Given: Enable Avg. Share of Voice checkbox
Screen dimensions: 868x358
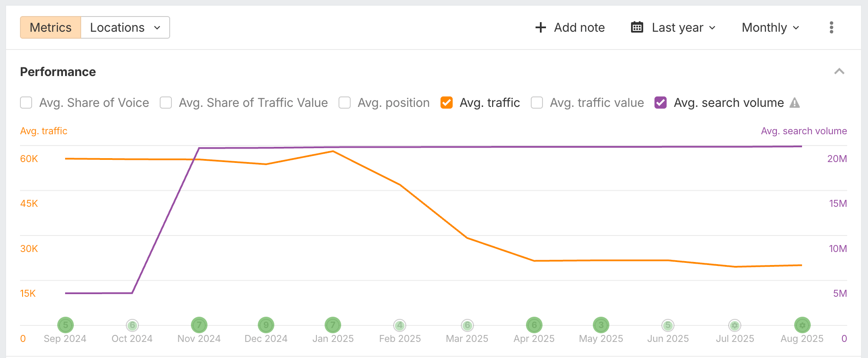Looking at the screenshot, I should tap(26, 103).
